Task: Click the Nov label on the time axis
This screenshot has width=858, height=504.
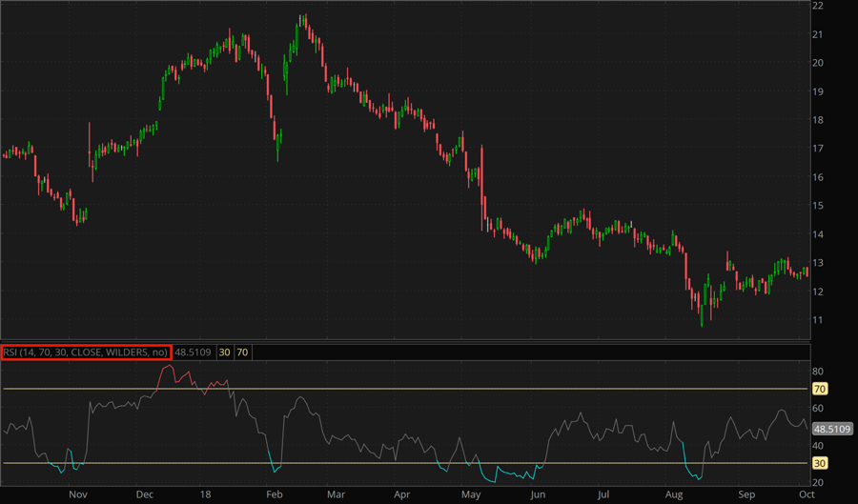Action: click(x=78, y=495)
